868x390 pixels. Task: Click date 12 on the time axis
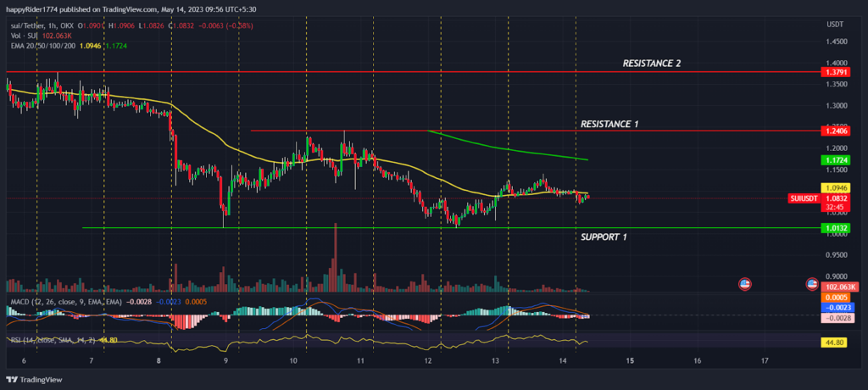click(428, 360)
